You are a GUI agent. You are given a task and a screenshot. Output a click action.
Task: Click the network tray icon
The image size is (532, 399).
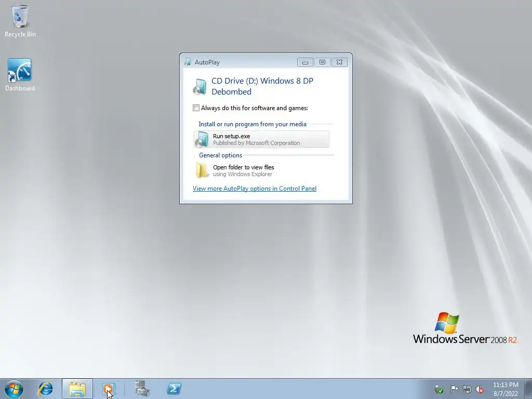467,389
